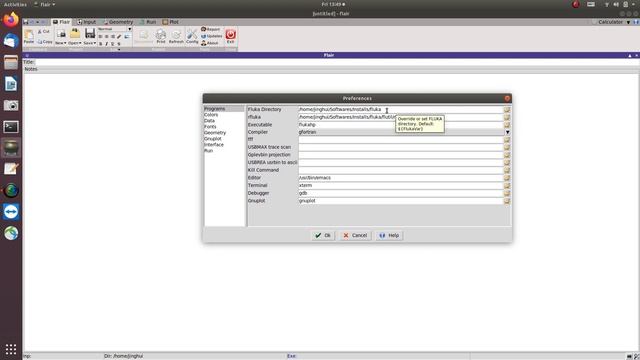Screen dimensions: 640x360
Task: Switch to the Flair ribbon tab
Action: click(62, 22)
